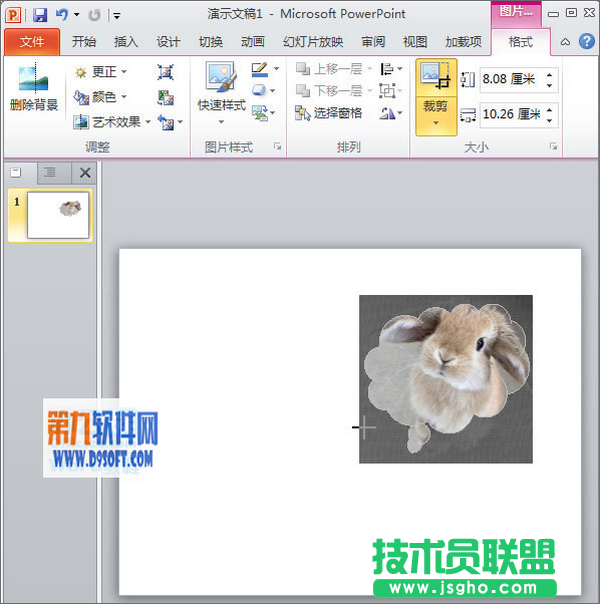Switch to the Insert (插入) tab
Screen dimensions: 600x604
coord(126,42)
